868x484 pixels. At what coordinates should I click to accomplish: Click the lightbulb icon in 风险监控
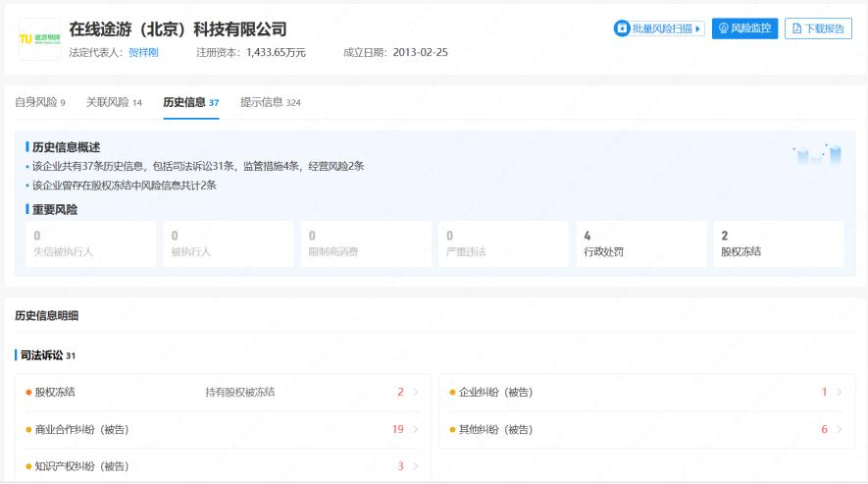coord(724,28)
